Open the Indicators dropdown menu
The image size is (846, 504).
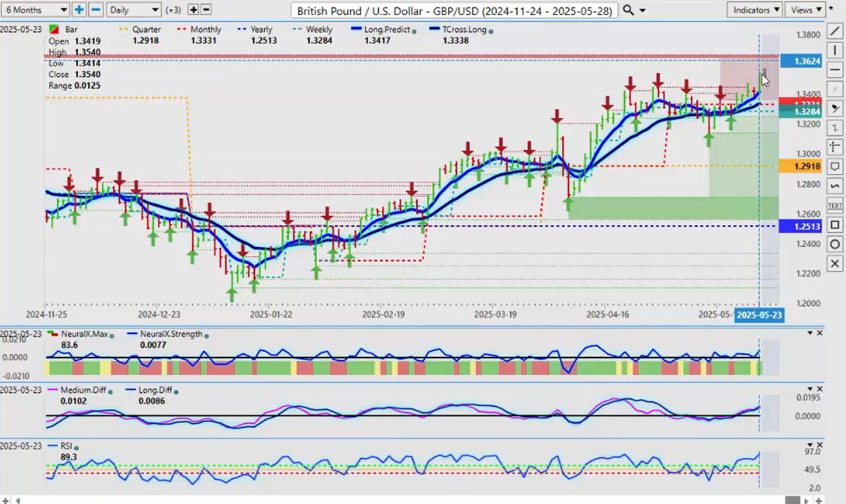click(x=755, y=10)
